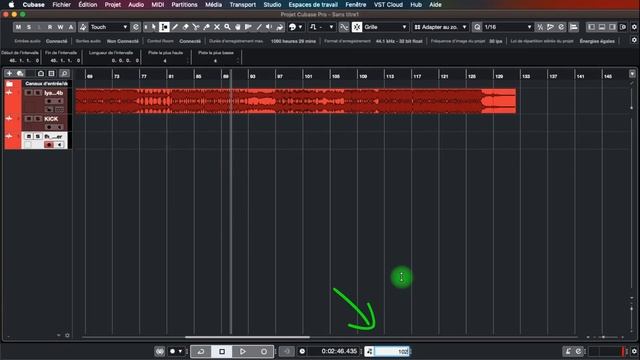Viewport: 640px width, 360px height.
Task: Select the Object Selection arrow tool
Action: coord(154,27)
